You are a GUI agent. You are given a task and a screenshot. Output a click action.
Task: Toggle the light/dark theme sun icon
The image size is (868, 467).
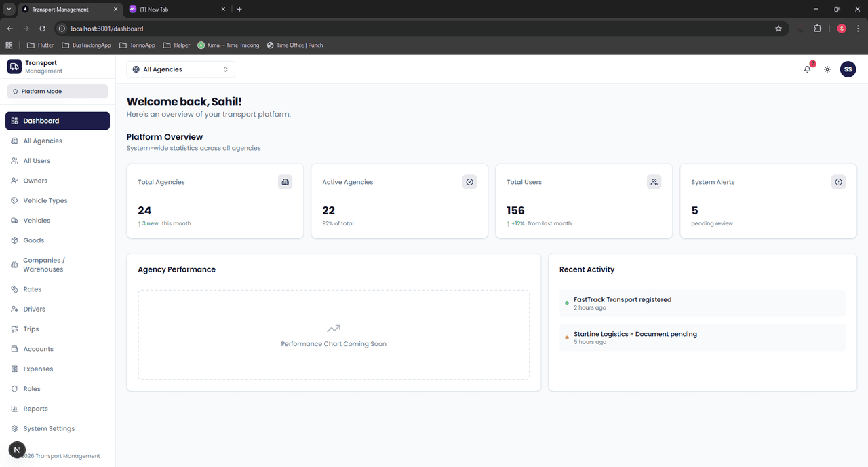(x=827, y=69)
